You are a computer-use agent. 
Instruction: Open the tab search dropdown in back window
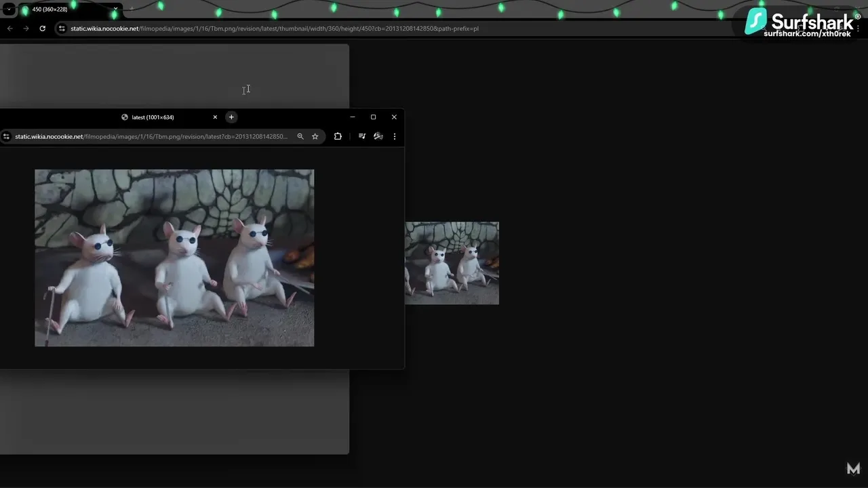(x=9, y=9)
